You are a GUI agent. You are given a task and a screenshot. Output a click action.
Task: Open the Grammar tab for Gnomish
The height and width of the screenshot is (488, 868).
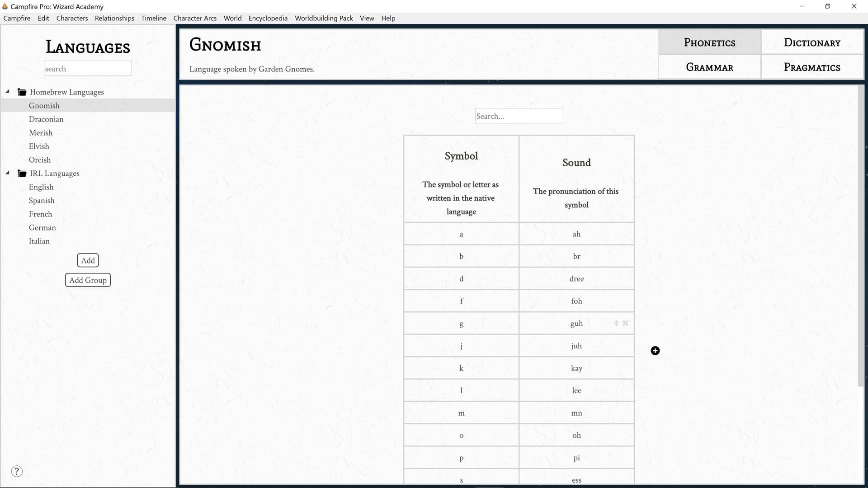[709, 66]
